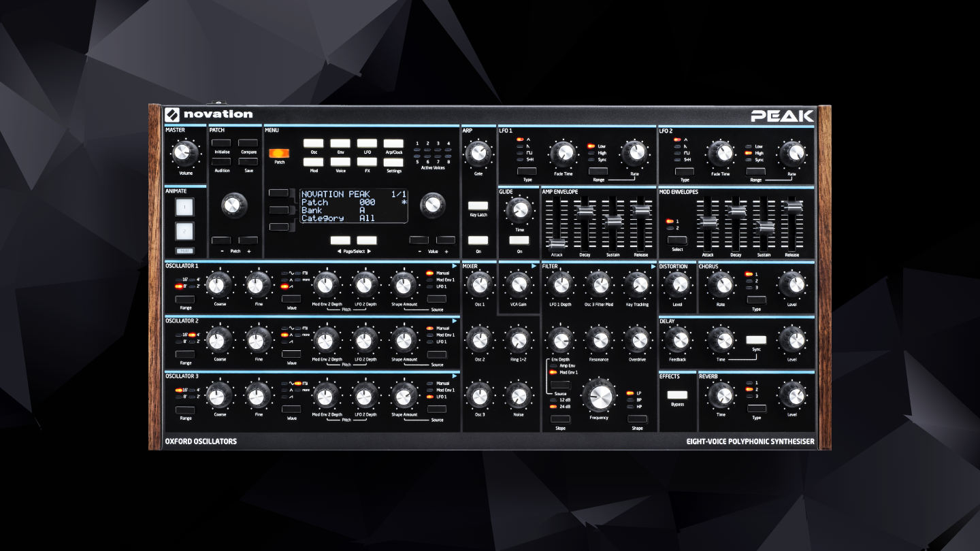The image size is (980, 551).
Task: Click the Amp Envelope Attack slider
Action: pyautogui.click(x=557, y=243)
